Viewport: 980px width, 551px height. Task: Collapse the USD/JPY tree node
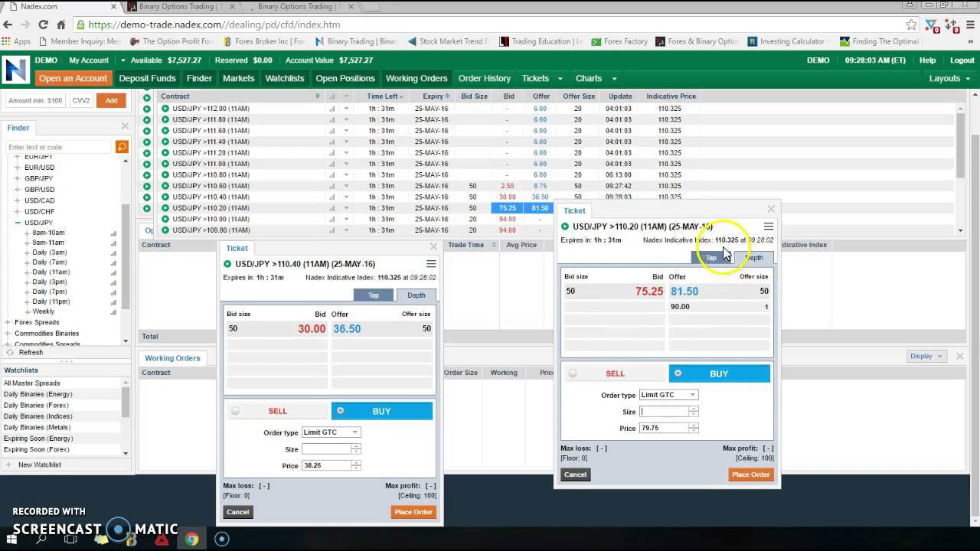[x=18, y=223]
